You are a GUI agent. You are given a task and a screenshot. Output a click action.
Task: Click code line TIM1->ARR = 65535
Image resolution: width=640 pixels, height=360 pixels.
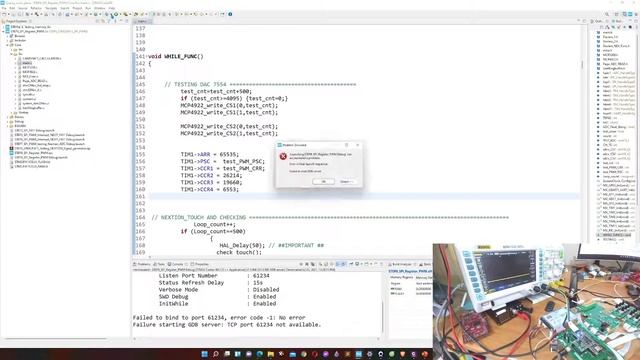[x=209, y=154]
